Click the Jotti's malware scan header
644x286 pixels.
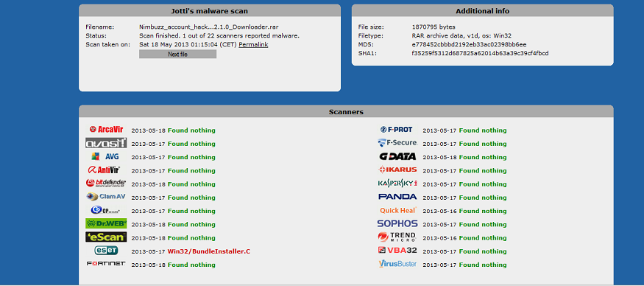pos(210,11)
